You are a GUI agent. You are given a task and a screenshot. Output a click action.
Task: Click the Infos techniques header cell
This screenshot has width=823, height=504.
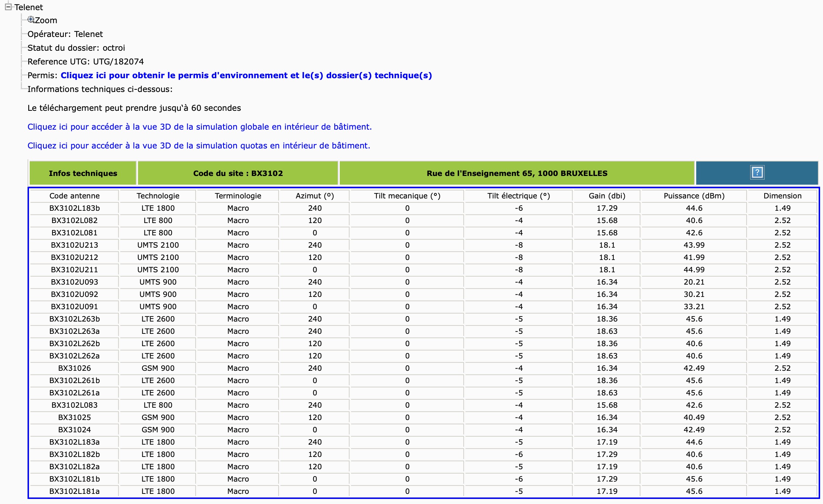(x=83, y=173)
